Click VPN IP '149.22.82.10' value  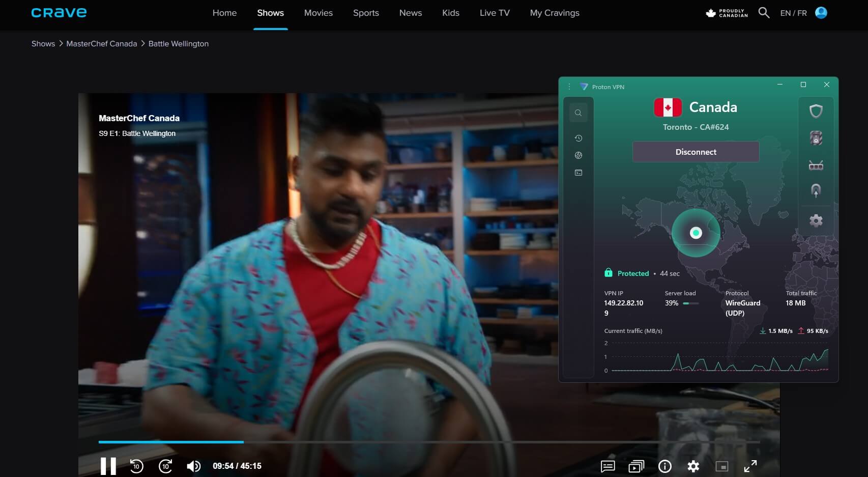(624, 307)
